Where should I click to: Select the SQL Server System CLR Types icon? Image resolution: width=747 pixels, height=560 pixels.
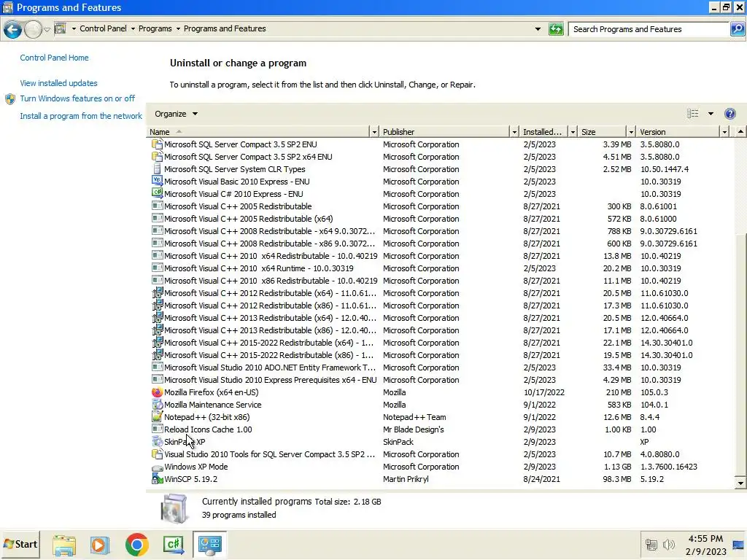coord(157,169)
